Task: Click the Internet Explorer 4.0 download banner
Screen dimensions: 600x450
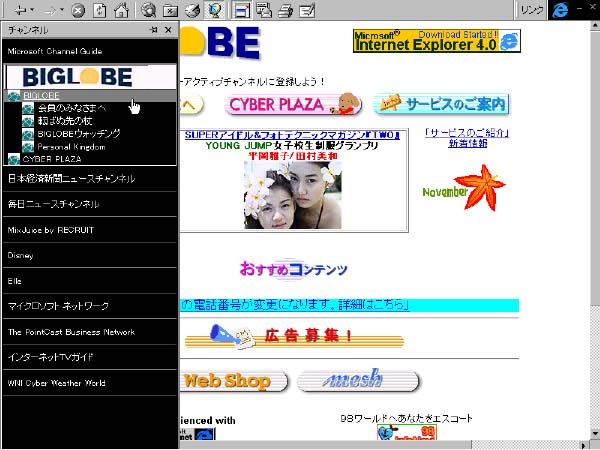Action: [x=437, y=41]
